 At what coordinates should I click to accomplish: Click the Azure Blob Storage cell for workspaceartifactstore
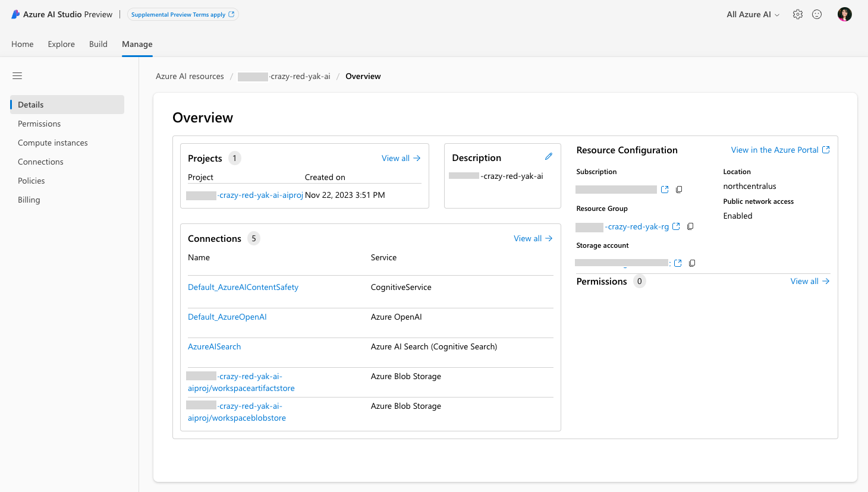click(406, 376)
